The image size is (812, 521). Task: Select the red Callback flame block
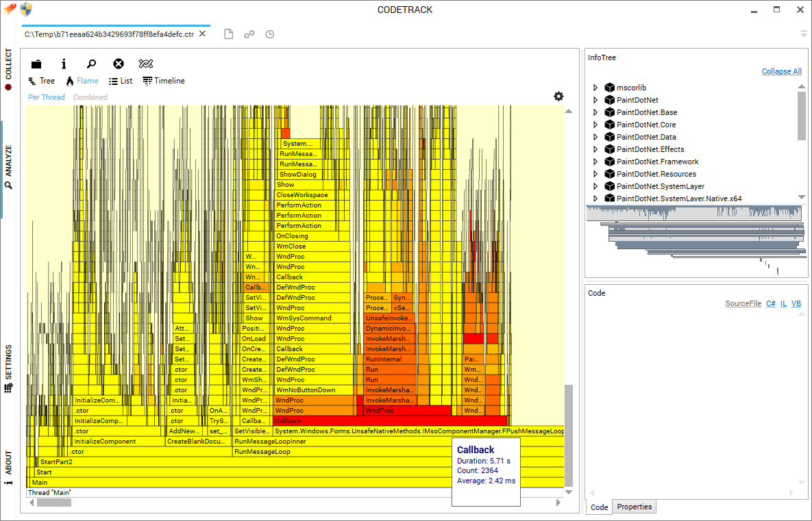click(391, 421)
